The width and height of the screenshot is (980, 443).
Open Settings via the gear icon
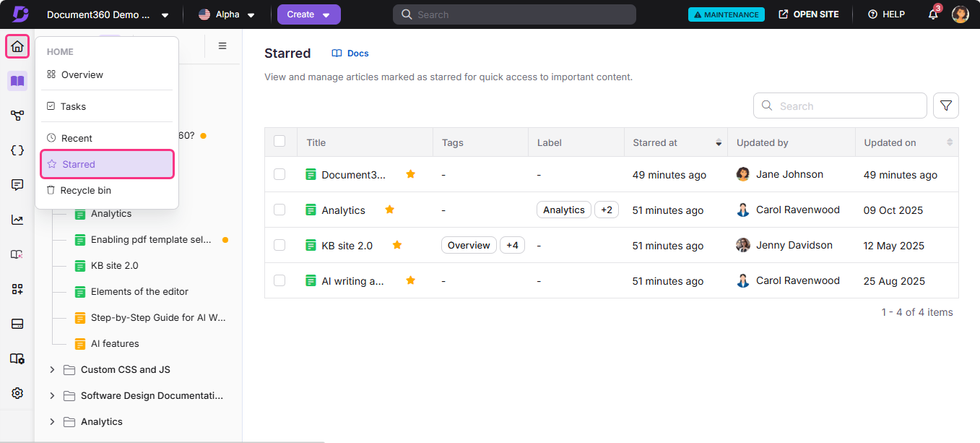(17, 392)
